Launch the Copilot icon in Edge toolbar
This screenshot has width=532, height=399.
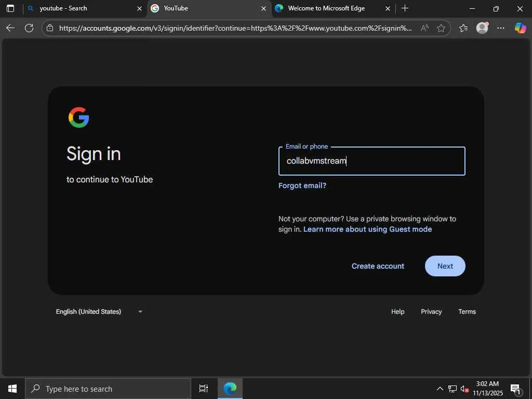pos(520,28)
